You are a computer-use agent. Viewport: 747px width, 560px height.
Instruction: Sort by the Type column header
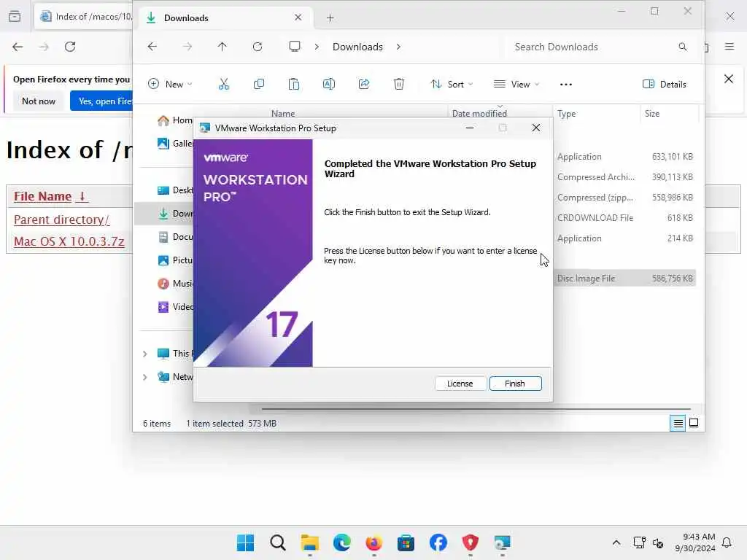coord(566,113)
